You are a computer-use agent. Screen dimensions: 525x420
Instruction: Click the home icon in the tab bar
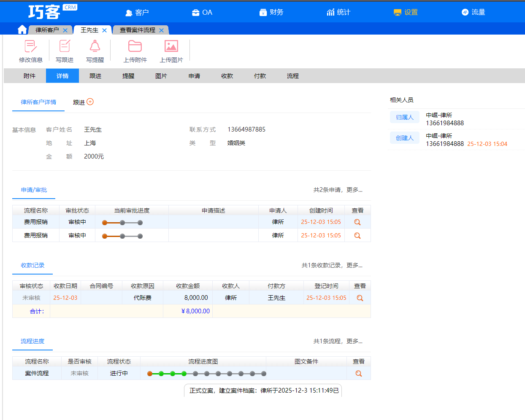(x=22, y=30)
